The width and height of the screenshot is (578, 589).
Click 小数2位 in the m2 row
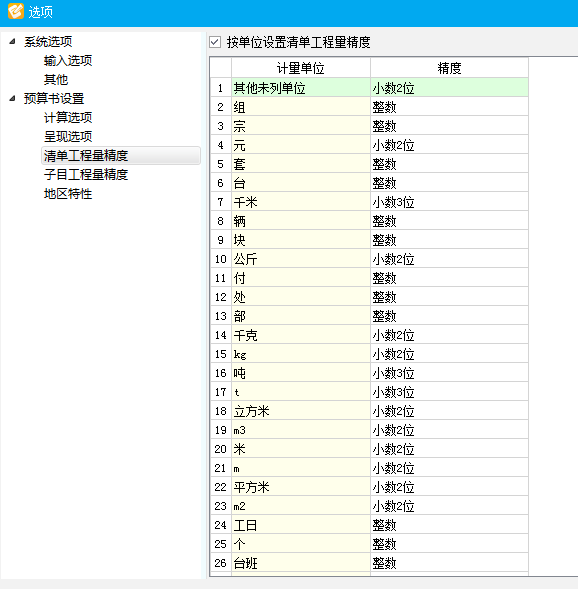[x=393, y=506]
